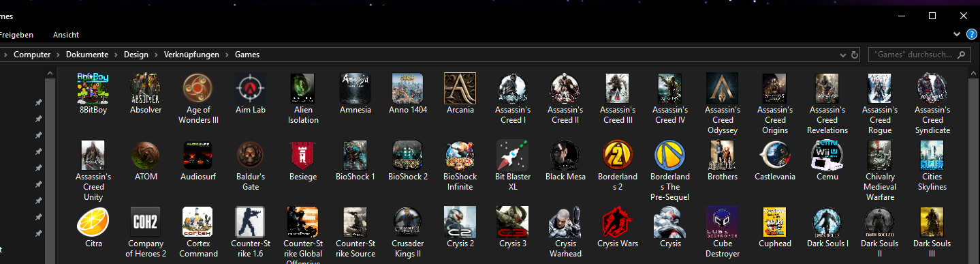Select the Crysis 3 icon
The width and height of the screenshot is (980, 264).
click(x=513, y=222)
